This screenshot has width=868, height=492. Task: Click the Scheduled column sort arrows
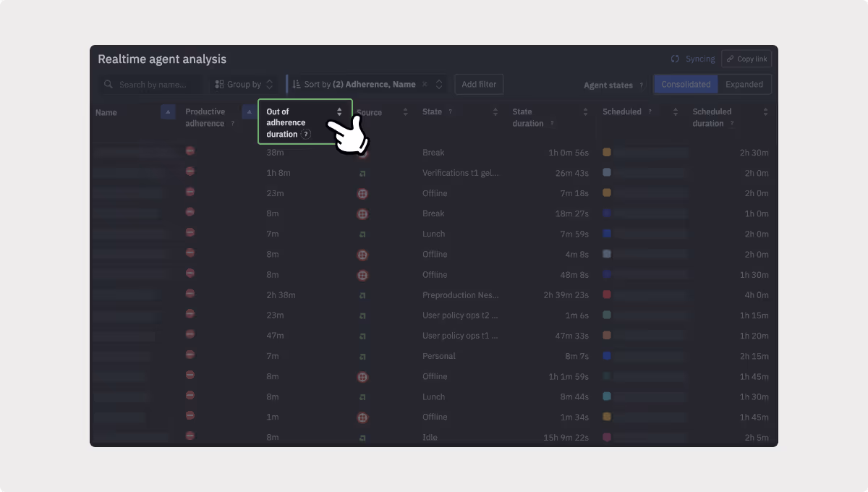pyautogui.click(x=676, y=112)
